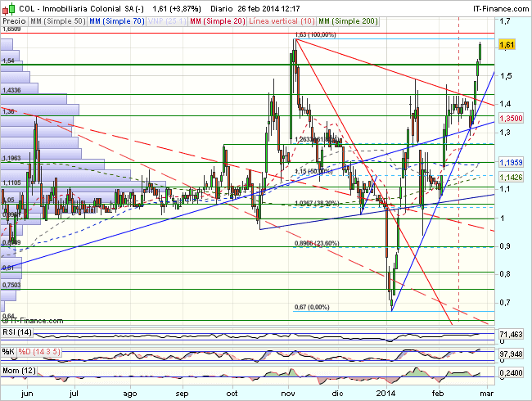Click the 1,1963 level label
This screenshot has width=532, height=401.
(x=11, y=158)
